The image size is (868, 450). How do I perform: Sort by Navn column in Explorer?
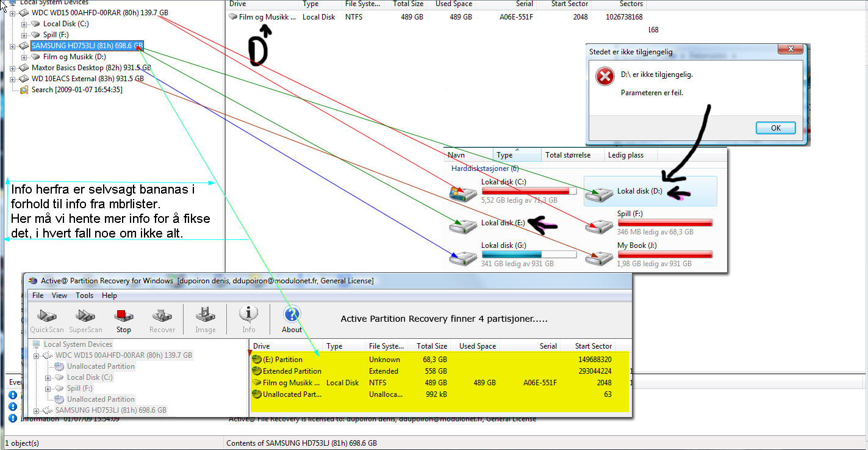tap(468, 155)
